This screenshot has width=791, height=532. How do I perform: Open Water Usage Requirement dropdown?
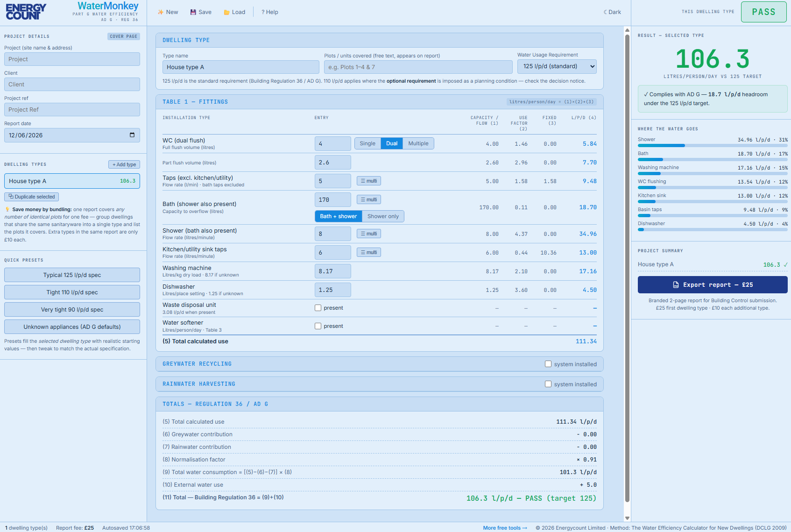coord(557,66)
